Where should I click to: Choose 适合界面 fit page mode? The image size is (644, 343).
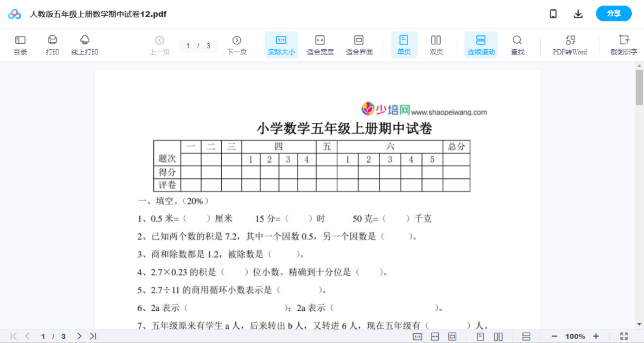coord(359,45)
